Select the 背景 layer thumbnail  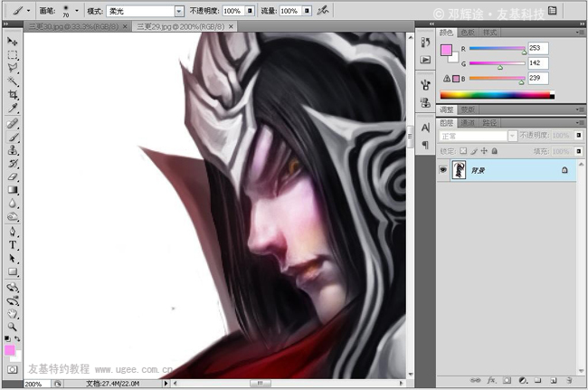(459, 170)
